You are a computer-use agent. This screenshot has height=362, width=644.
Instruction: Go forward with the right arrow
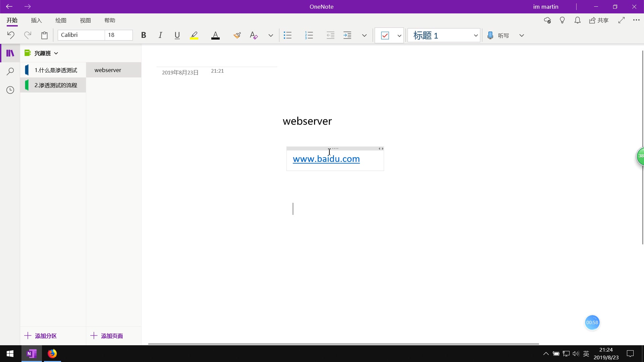[28, 6]
